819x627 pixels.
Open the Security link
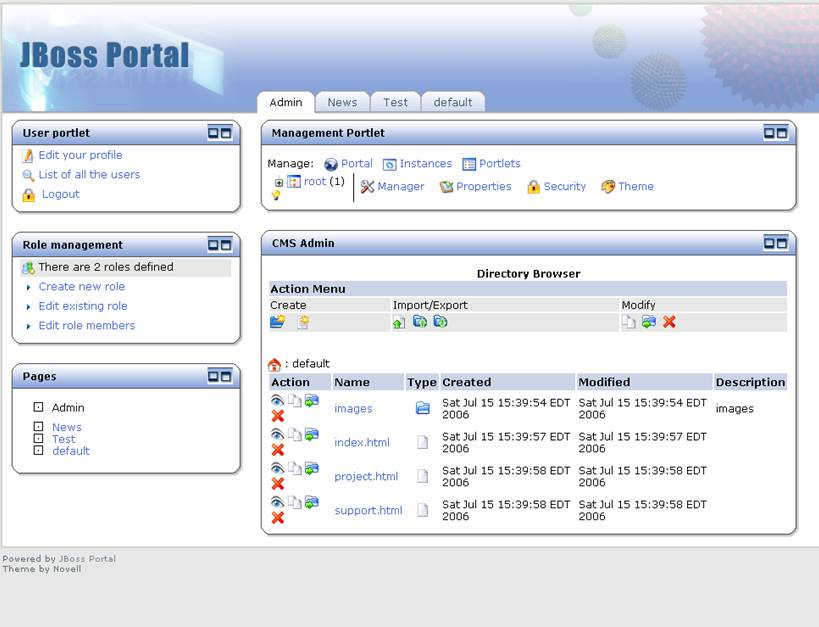click(x=565, y=187)
